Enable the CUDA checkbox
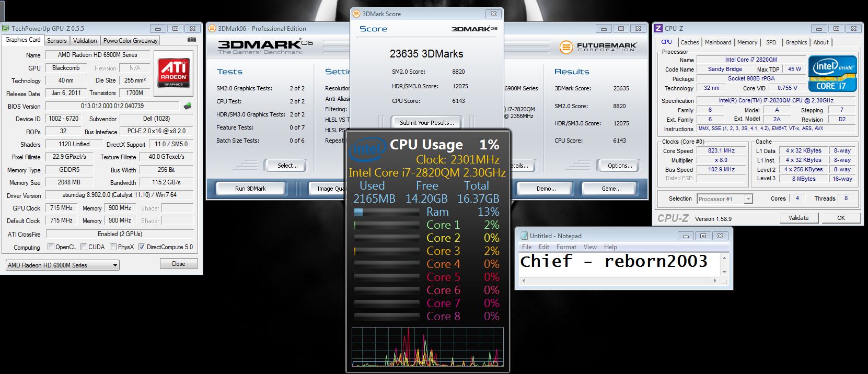This screenshot has width=868, height=374. click(x=84, y=247)
